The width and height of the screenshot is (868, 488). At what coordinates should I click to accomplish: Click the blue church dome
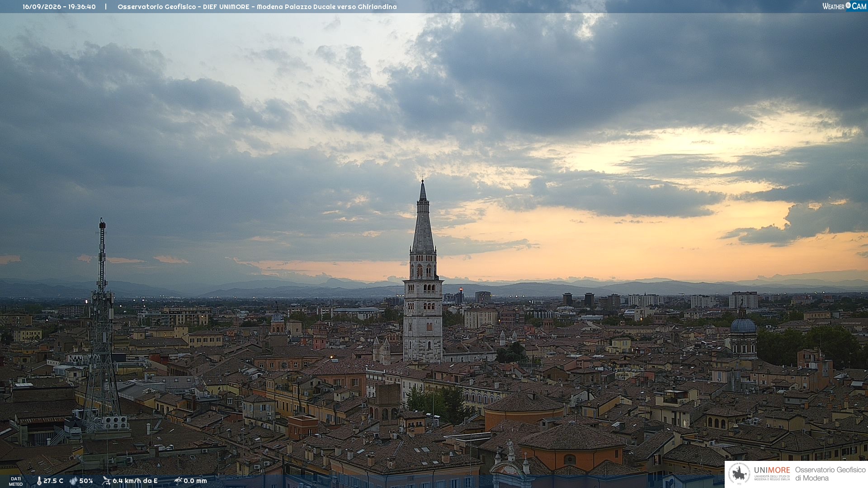(x=743, y=325)
